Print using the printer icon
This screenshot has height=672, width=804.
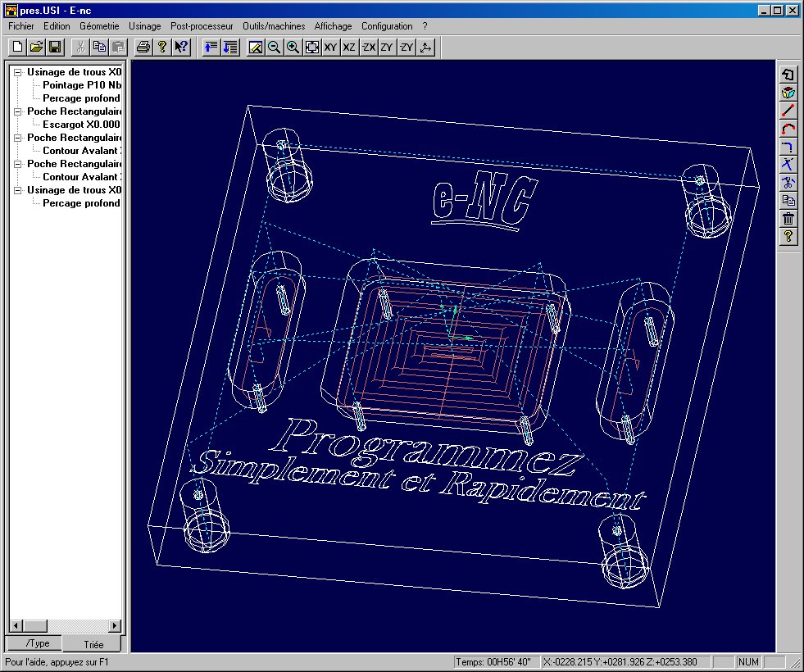click(x=143, y=48)
